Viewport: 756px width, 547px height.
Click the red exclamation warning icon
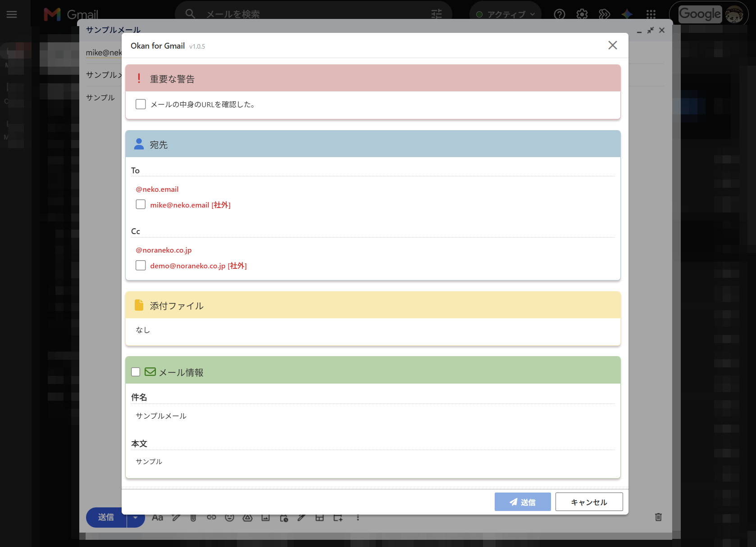tap(139, 78)
